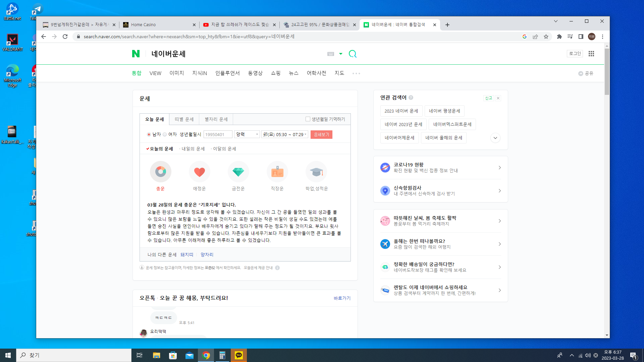Click the Windows taskbar search box 찾기
The width and height of the screenshot is (644, 362).
pyautogui.click(x=74, y=355)
